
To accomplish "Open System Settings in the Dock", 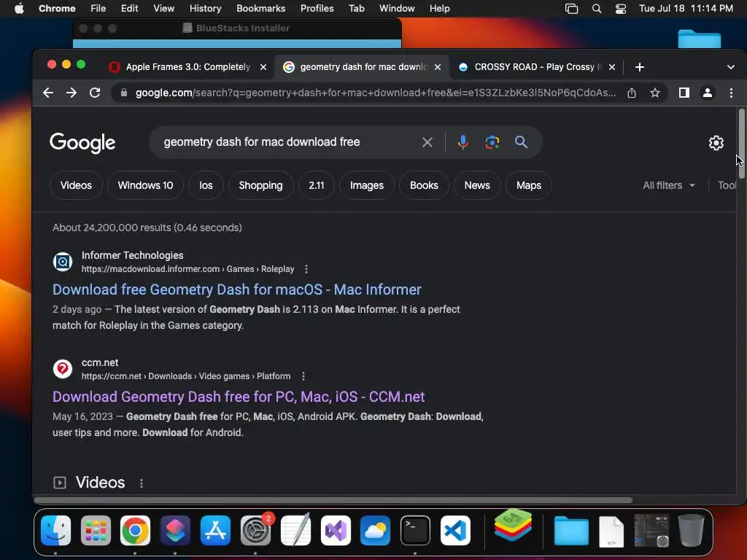I will coord(255,531).
